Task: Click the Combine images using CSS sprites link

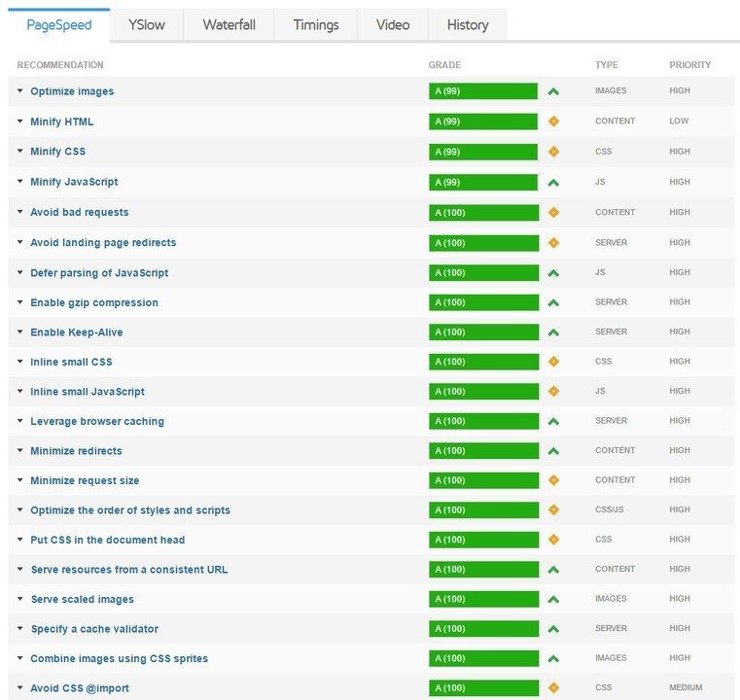Action: tap(119, 658)
